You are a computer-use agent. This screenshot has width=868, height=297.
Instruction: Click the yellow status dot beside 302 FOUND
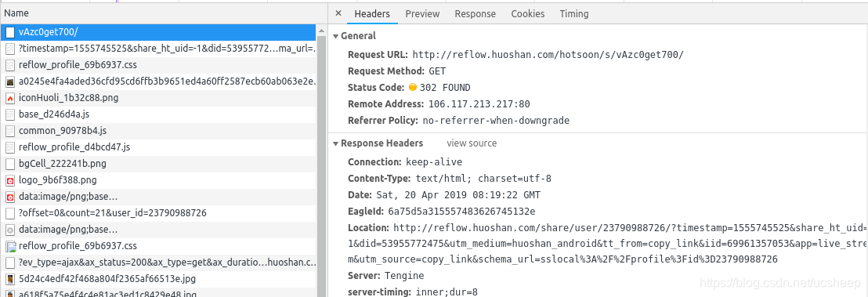(412, 88)
